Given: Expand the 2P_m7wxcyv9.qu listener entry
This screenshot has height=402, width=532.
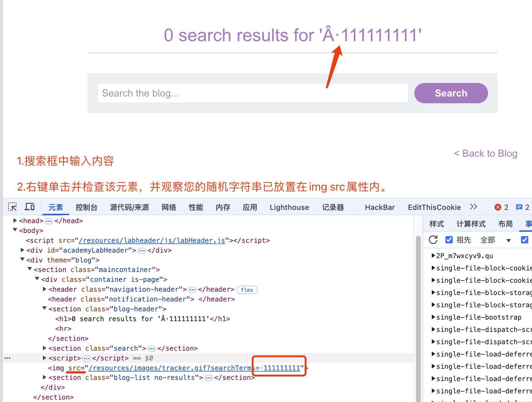Looking at the screenshot, I should click(x=433, y=255).
